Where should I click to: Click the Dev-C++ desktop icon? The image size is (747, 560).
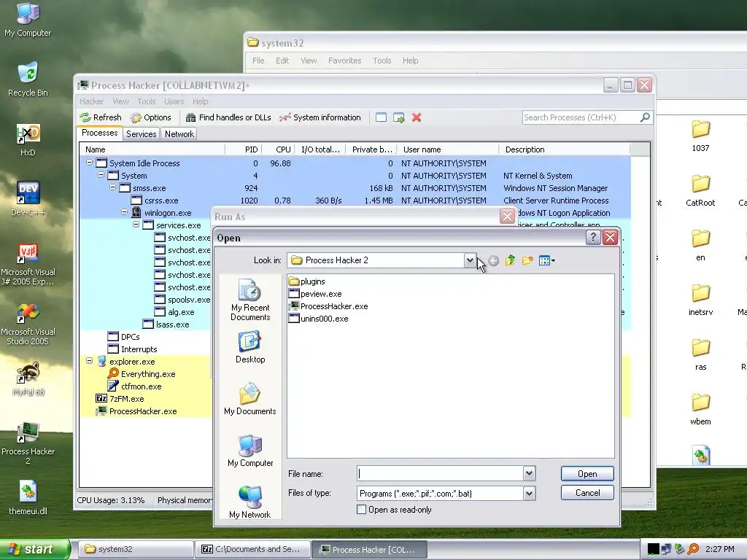[x=28, y=198]
